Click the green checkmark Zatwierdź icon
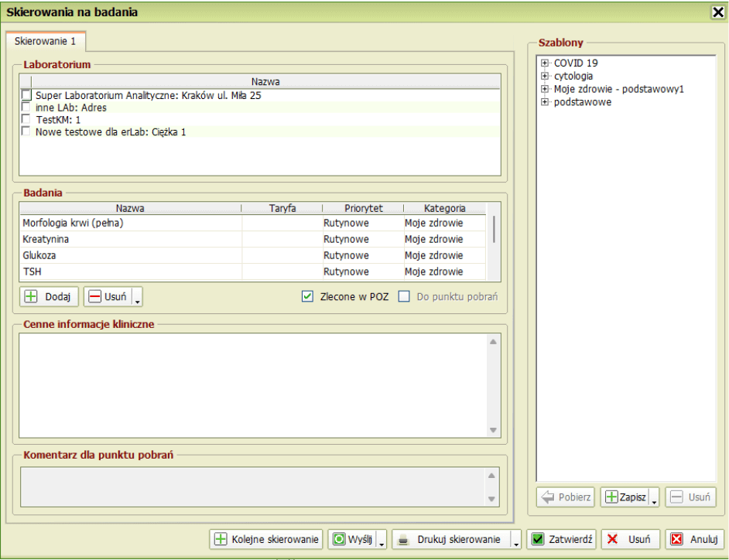The image size is (729, 560). tap(538, 540)
